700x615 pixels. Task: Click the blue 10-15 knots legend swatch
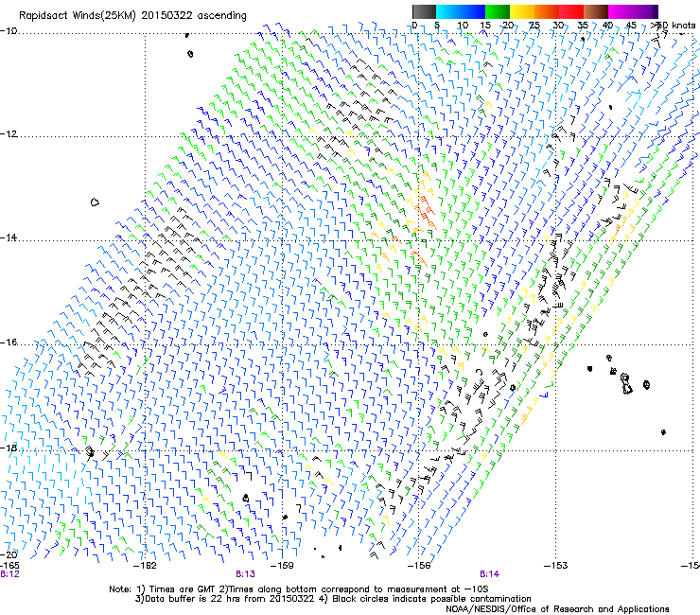[473, 11]
